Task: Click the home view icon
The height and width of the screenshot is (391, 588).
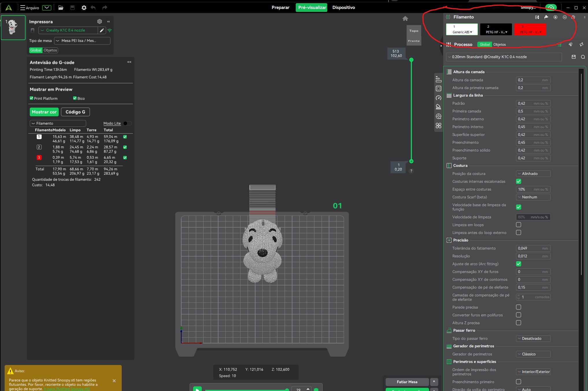Action: tap(405, 19)
